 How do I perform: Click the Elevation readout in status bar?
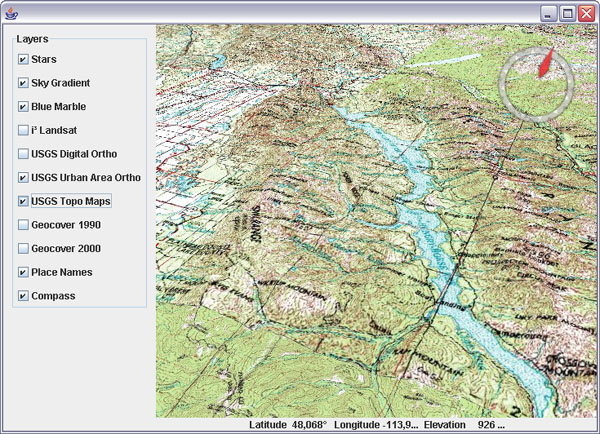(x=465, y=425)
